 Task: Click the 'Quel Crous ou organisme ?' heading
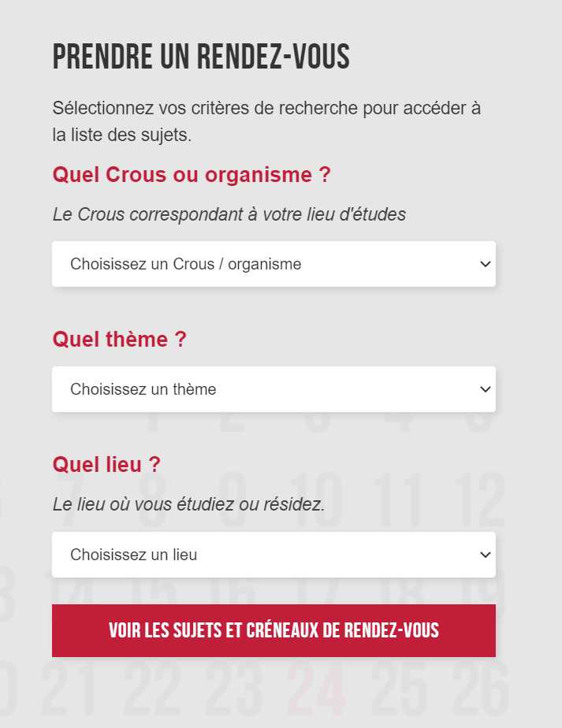point(192,175)
